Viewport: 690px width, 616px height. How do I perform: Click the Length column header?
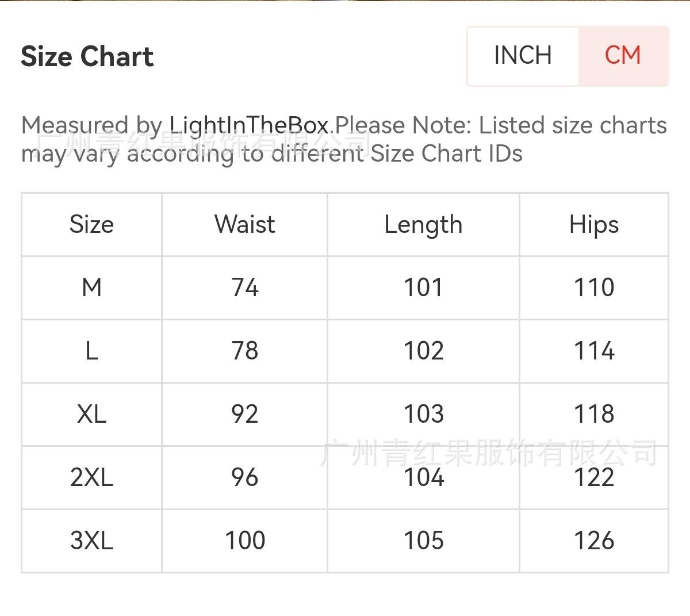[x=423, y=224]
